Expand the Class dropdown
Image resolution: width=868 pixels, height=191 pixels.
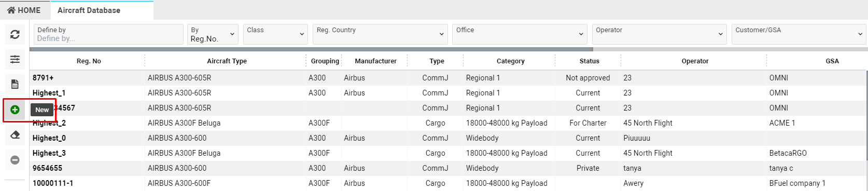point(276,34)
